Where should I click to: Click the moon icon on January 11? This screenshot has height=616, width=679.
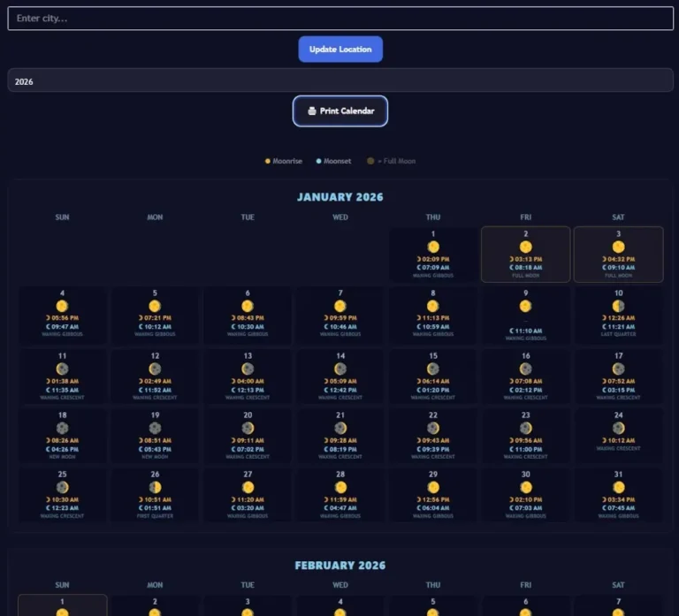(x=63, y=369)
